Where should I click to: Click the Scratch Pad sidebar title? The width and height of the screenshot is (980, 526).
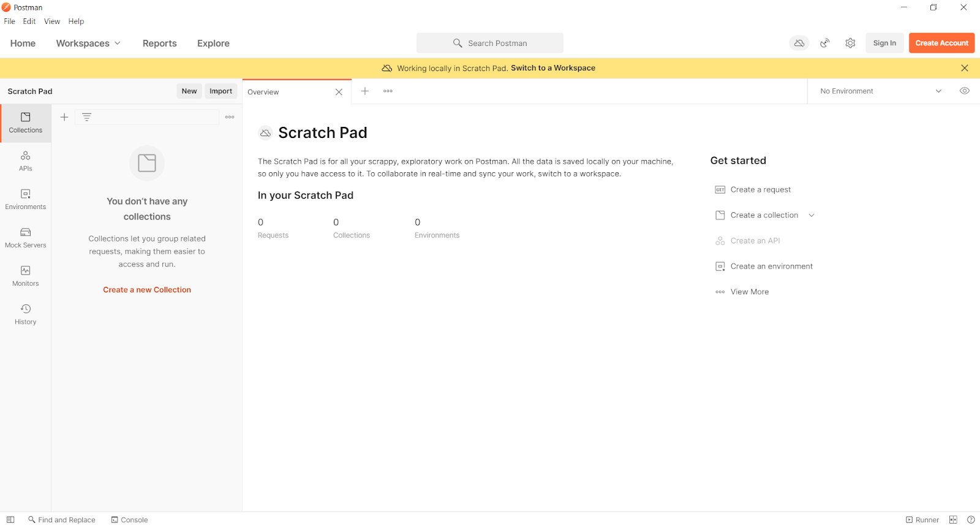[x=30, y=91]
